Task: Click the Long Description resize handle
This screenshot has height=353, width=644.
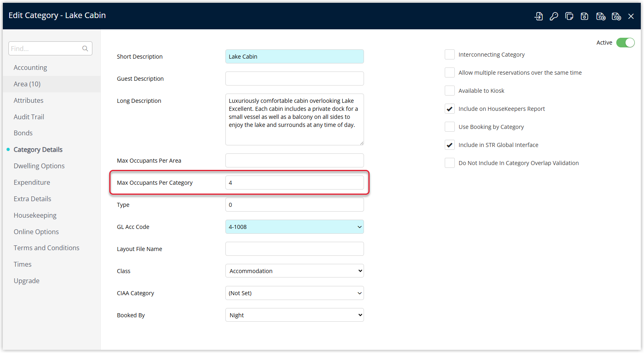Action: [362, 143]
